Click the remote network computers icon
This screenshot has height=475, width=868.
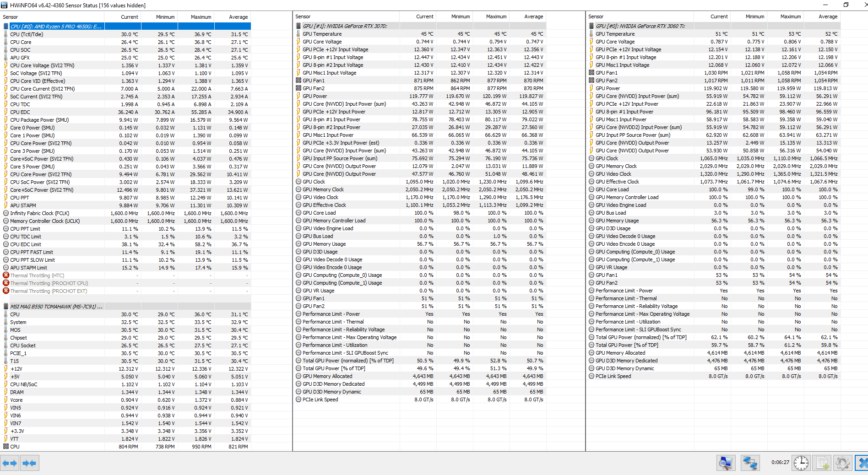(x=750, y=463)
